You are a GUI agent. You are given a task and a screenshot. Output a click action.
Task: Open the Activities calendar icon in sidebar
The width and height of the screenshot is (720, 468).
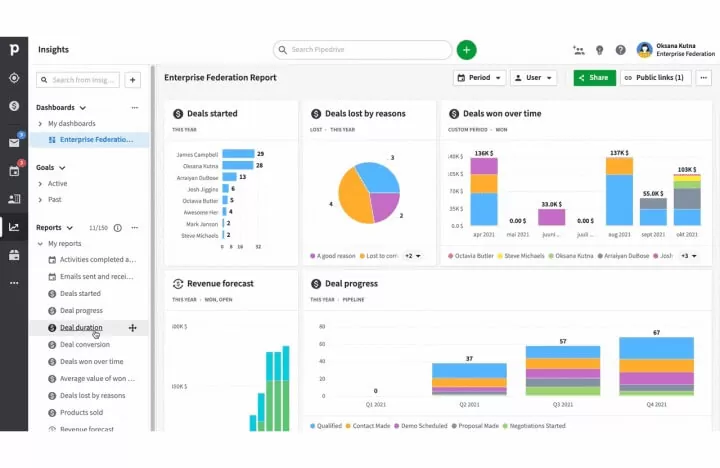click(x=14, y=171)
